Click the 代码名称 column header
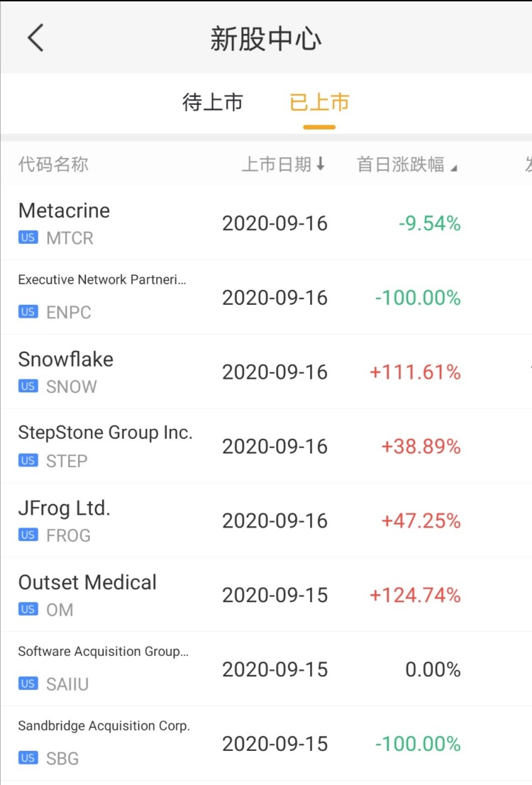This screenshot has width=532, height=785. tap(53, 165)
